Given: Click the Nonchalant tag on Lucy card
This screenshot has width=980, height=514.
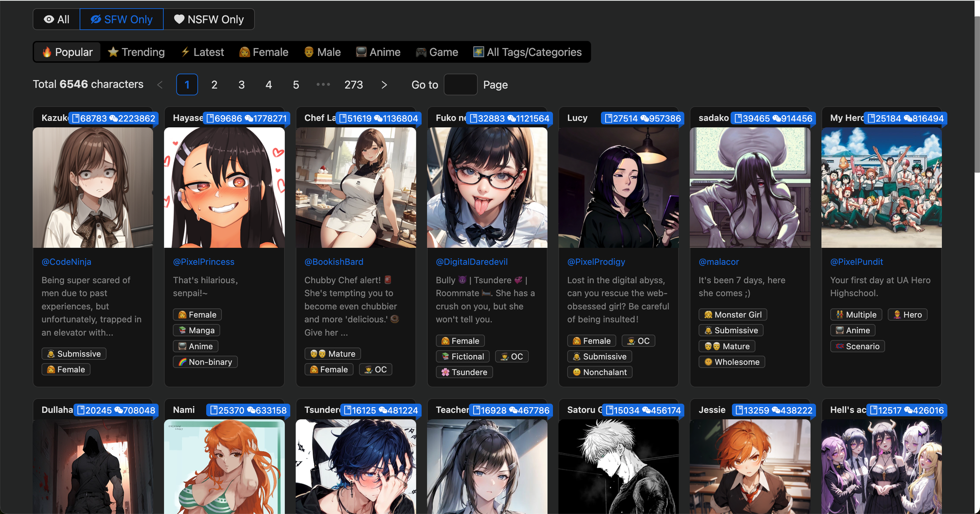Looking at the screenshot, I should 600,372.
